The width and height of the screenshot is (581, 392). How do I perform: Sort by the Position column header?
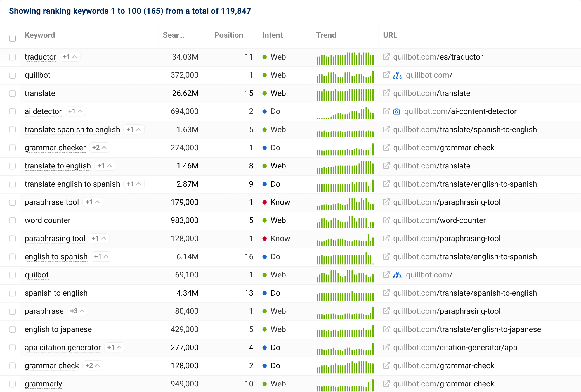(229, 35)
